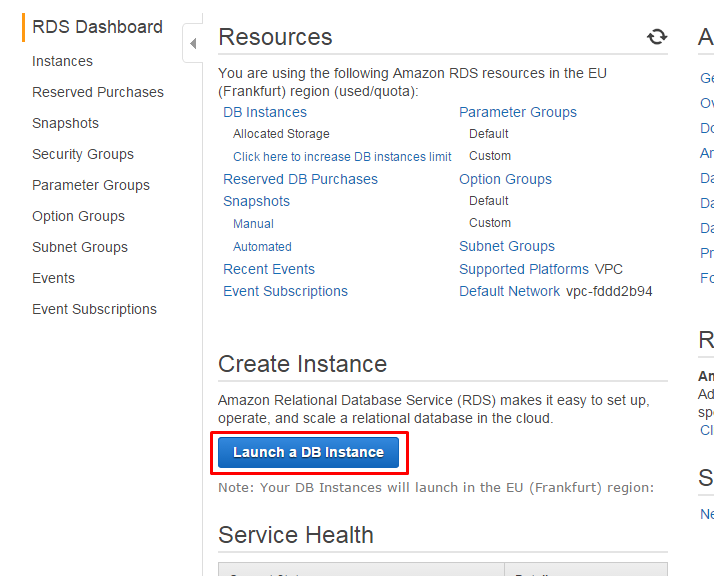Open DB Instances resource link
Image resolution: width=714 pixels, height=576 pixels.
(x=265, y=112)
